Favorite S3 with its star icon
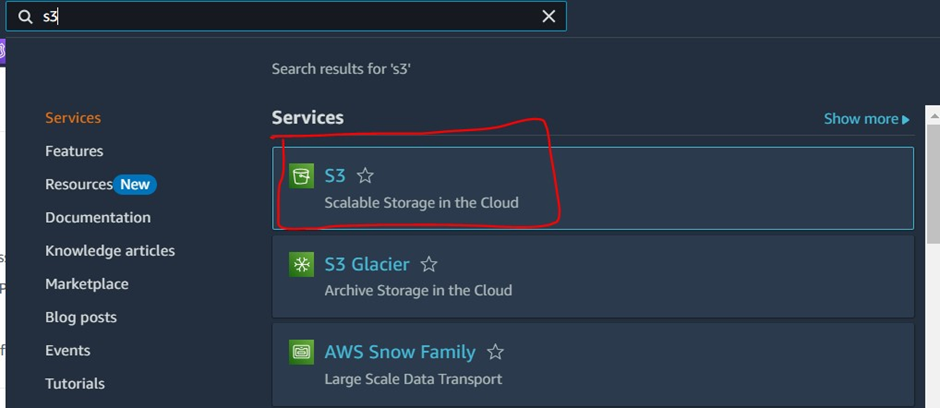 (x=365, y=176)
